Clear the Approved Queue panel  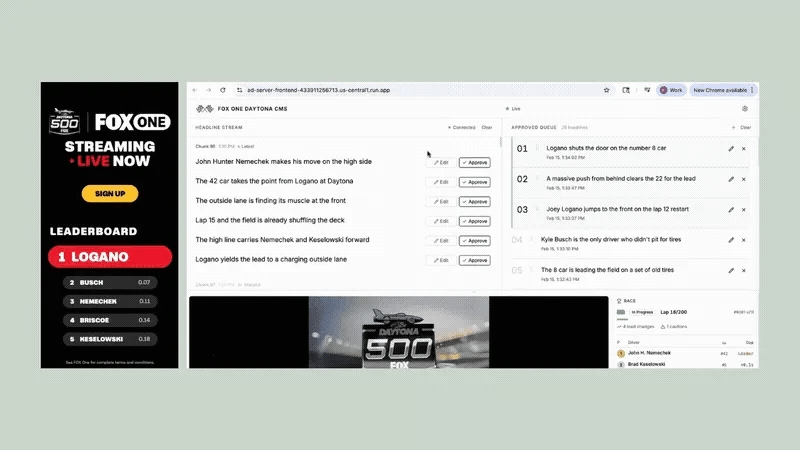(x=745, y=128)
